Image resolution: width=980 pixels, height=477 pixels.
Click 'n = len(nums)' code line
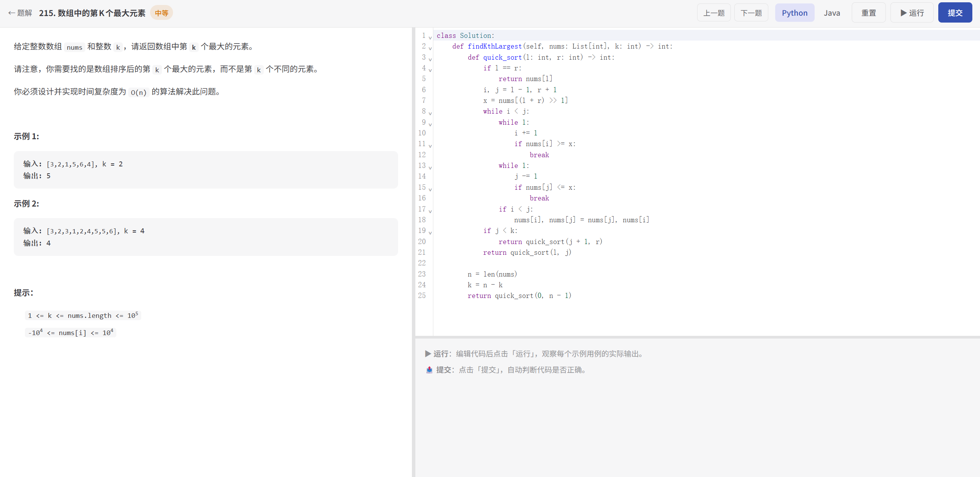pyautogui.click(x=492, y=274)
